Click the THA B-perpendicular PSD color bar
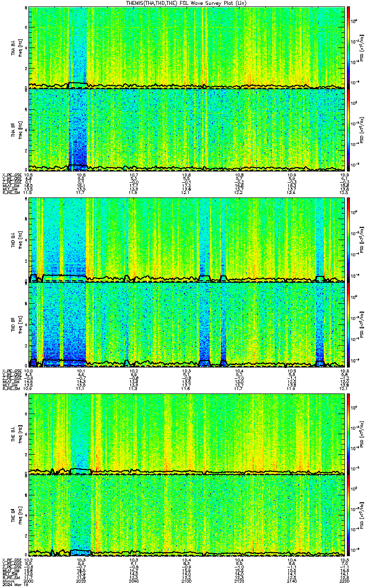The width and height of the screenshot is (368, 588). (348, 48)
